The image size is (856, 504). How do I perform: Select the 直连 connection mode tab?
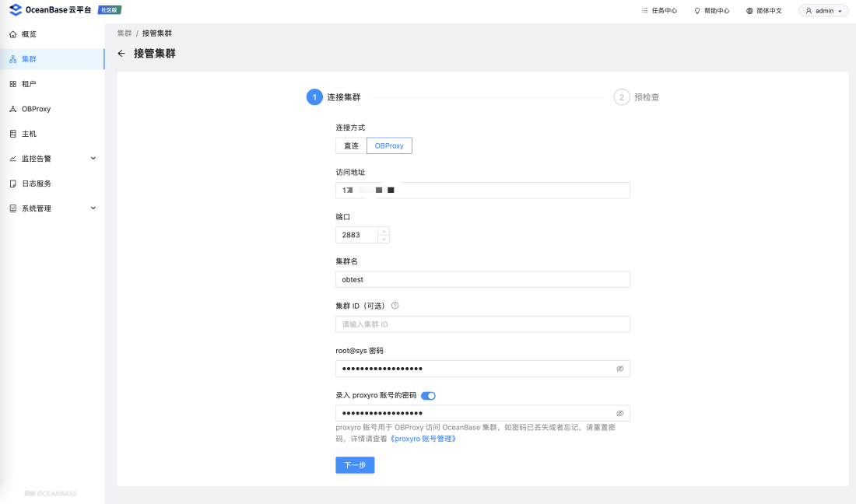[x=351, y=145]
